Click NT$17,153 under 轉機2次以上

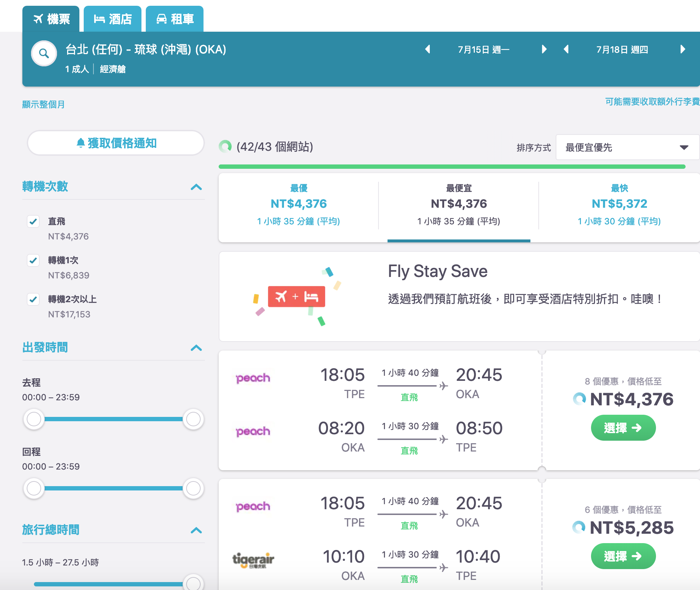[69, 314]
